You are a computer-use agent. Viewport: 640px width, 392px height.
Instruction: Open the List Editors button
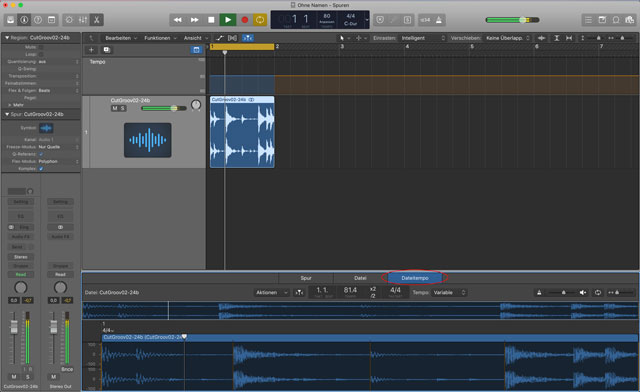click(x=588, y=20)
